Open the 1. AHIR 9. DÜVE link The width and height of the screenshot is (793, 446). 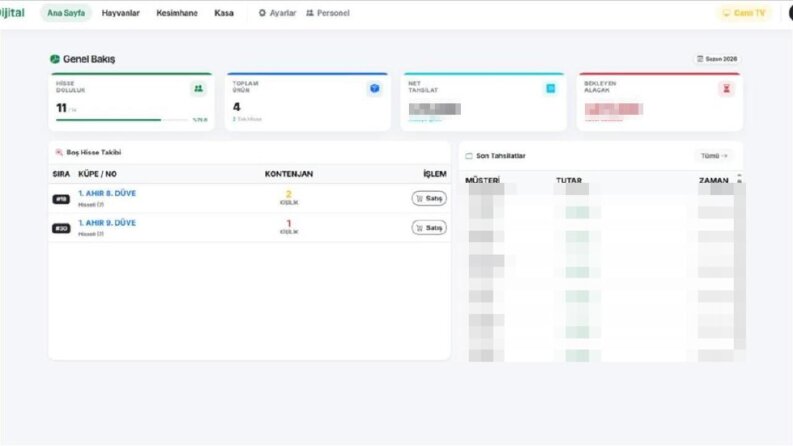click(107, 222)
